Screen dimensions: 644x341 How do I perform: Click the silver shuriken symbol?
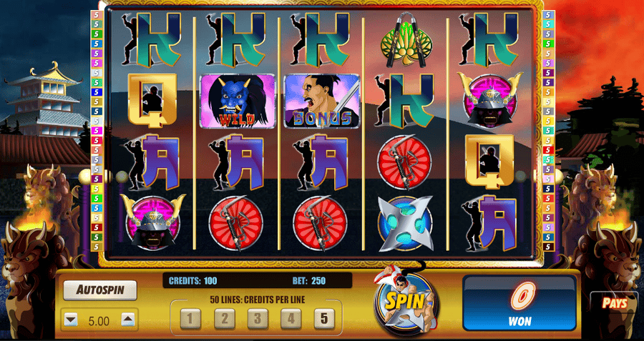tap(405, 224)
